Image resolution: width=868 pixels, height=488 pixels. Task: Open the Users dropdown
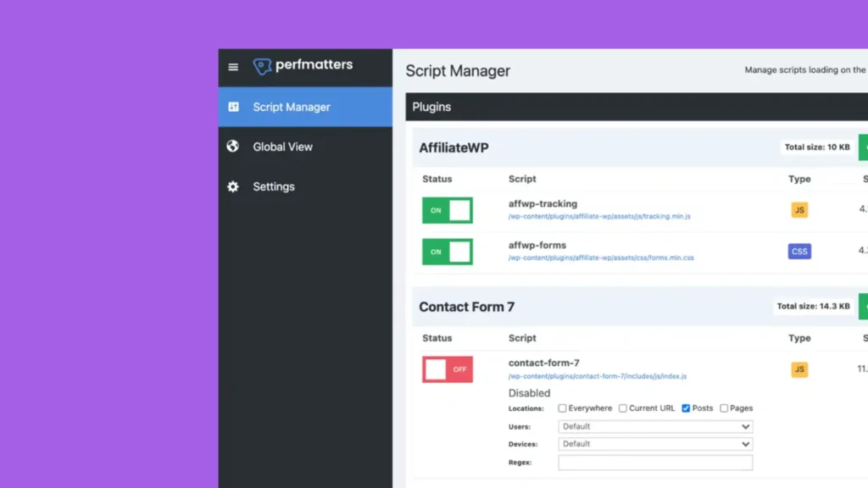[x=655, y=427]
